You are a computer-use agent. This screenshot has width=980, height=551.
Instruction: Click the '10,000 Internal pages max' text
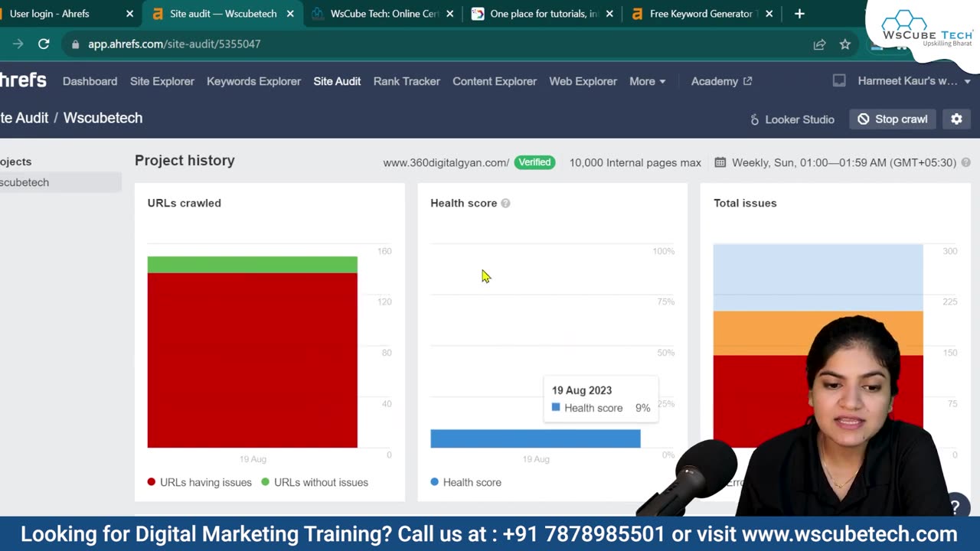pyautogui.click(x=635, y=162)
